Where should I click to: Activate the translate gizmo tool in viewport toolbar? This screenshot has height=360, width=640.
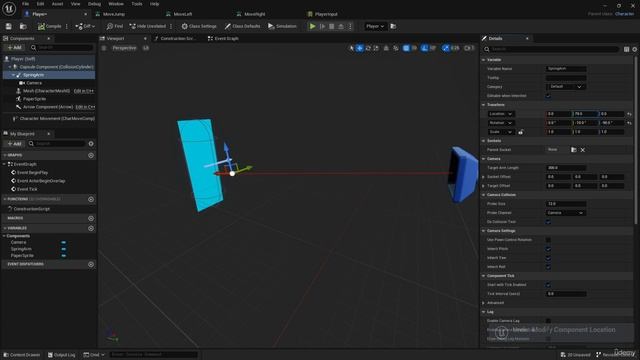click(x=360, y=48)
